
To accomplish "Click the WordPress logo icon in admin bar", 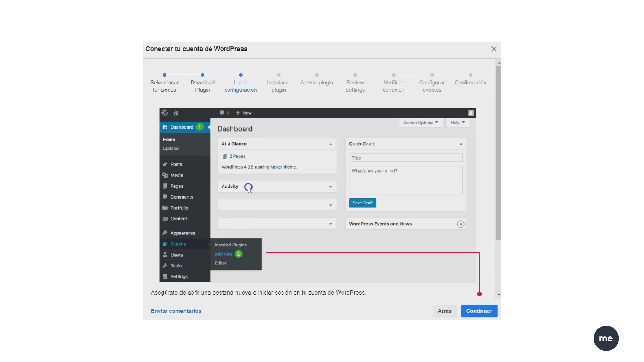I will click(x=165, y=113).
